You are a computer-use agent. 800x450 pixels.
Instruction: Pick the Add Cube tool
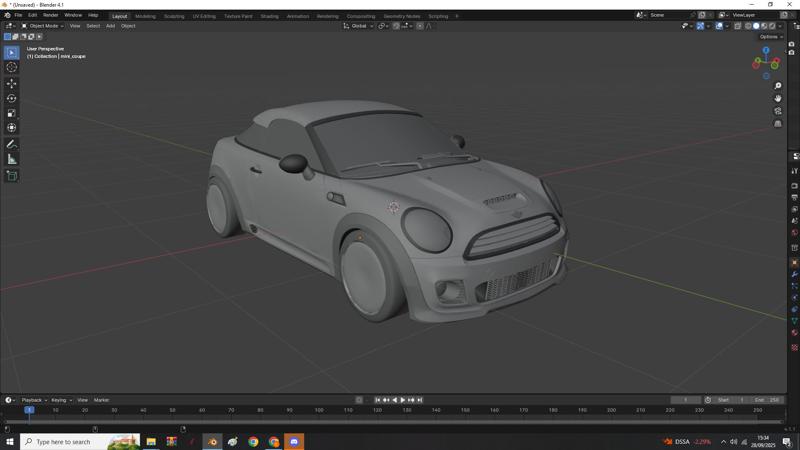pyautogui.click(x=12, y=175)
